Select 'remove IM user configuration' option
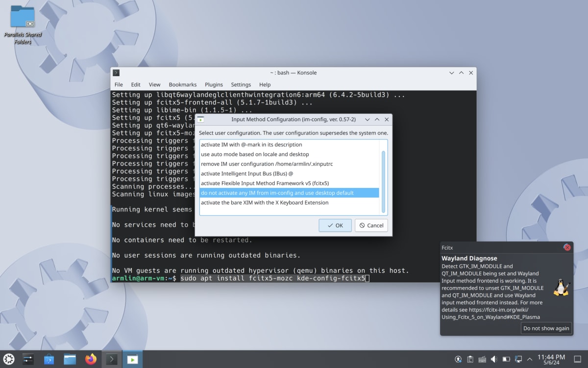This screenshot has width=588, height=368. coord(289,164)
